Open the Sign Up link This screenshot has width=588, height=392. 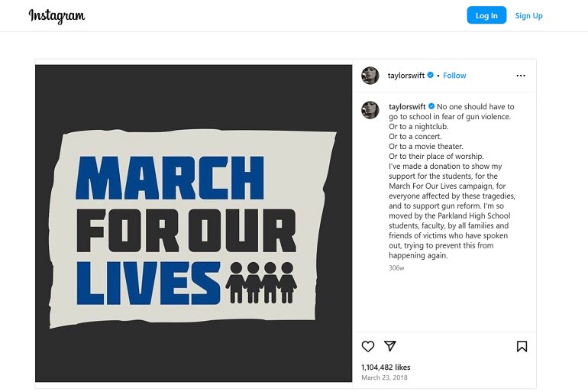point(528,16)
